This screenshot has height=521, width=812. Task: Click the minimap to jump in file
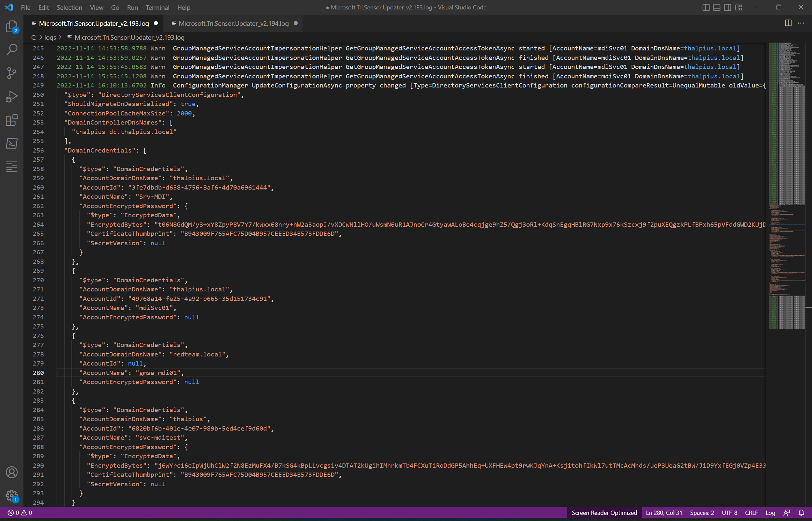pyautogui.click(x=787, y=169)
